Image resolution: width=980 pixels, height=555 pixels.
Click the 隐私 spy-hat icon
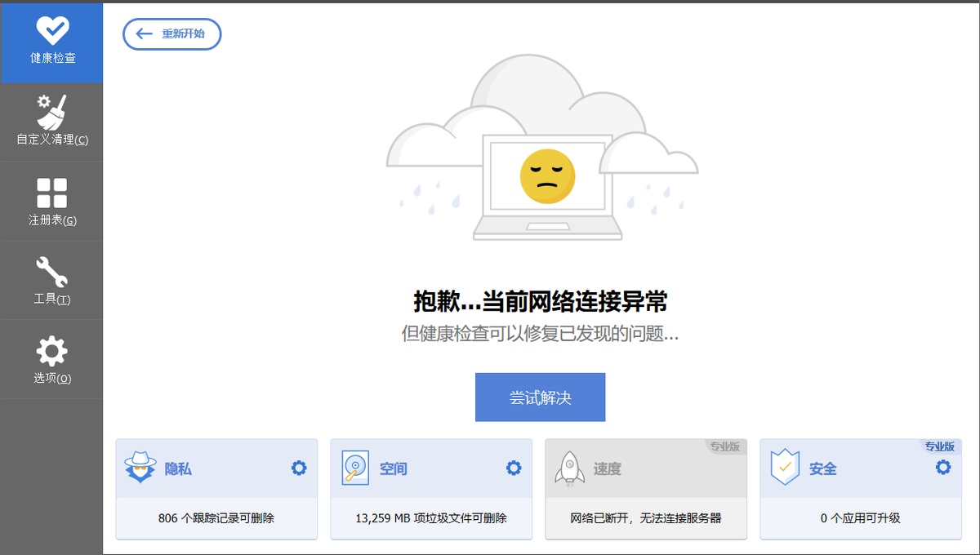click(x=139, y=467)
